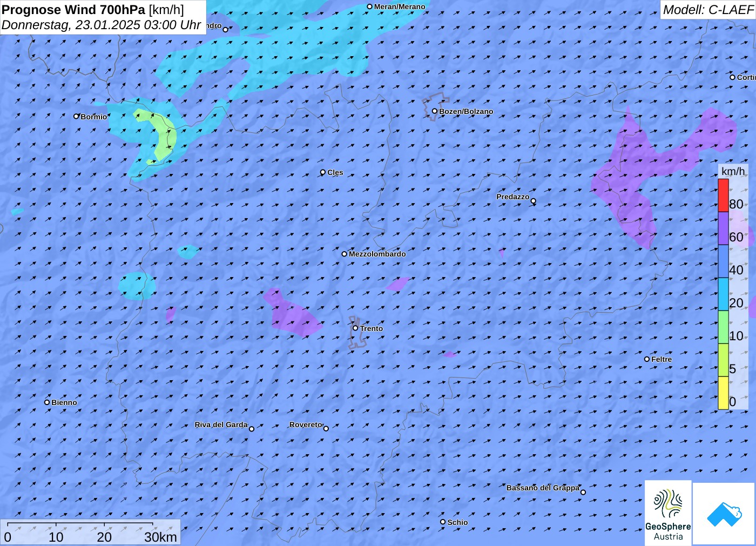Screen dimensions: 756x546
Task: Click the green 10 km/h legend swatch
Action: [723, 327]
